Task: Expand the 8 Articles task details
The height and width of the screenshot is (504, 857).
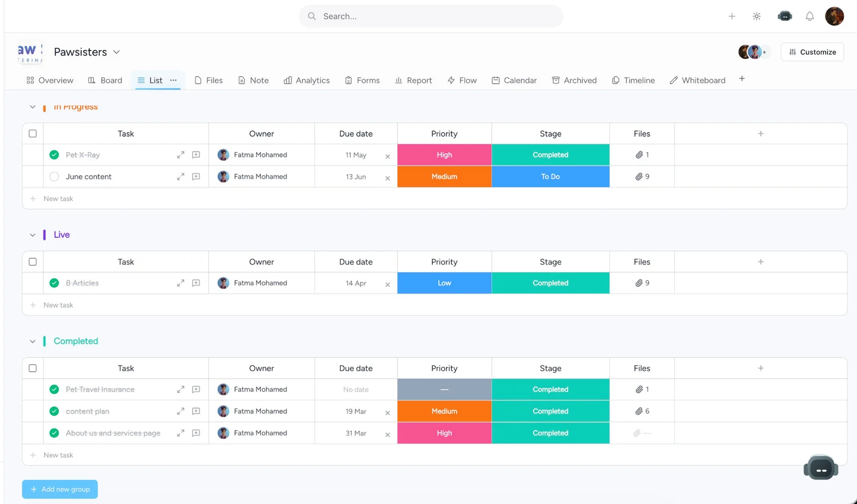Action: click(181, 283)
